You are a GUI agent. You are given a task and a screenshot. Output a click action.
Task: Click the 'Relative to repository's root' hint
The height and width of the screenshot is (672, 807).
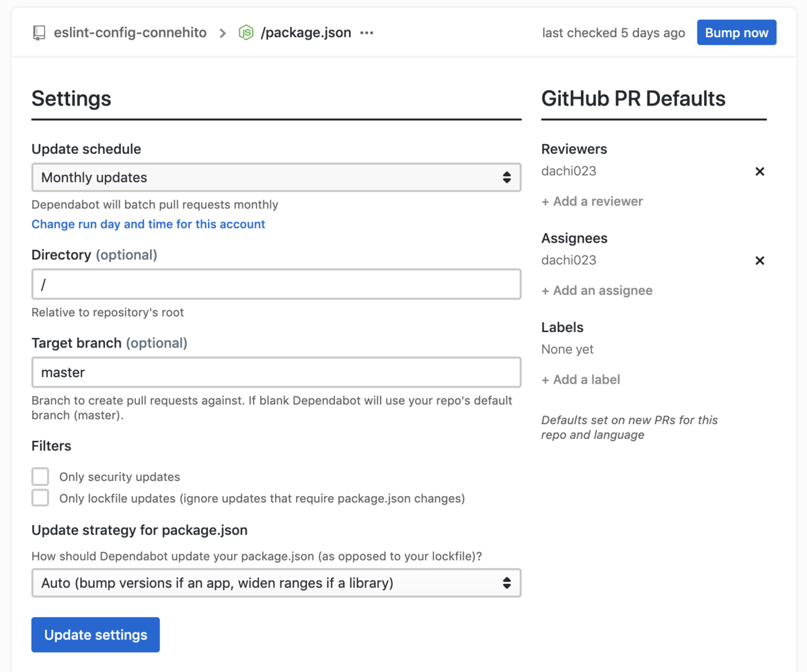108,312
